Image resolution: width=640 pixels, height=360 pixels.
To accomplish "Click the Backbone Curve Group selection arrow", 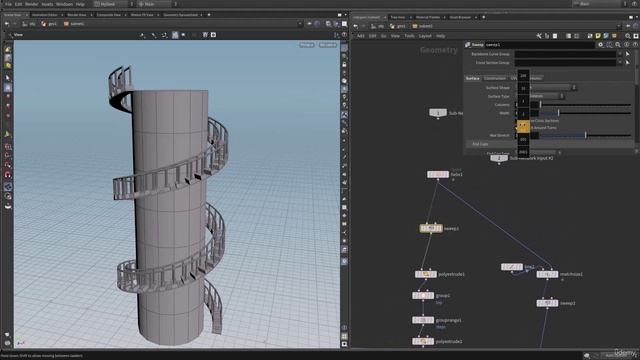I will pos(628,54).
